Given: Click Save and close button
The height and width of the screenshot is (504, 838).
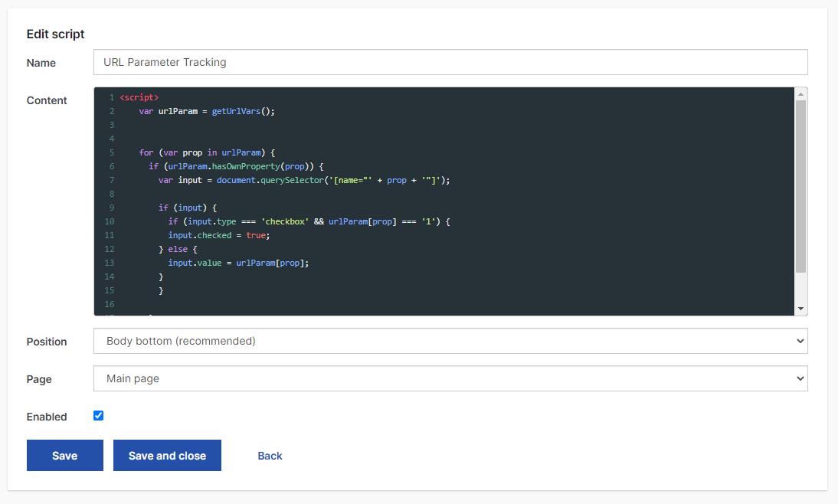Looking at the screenshot, I should tap(167, 456).
